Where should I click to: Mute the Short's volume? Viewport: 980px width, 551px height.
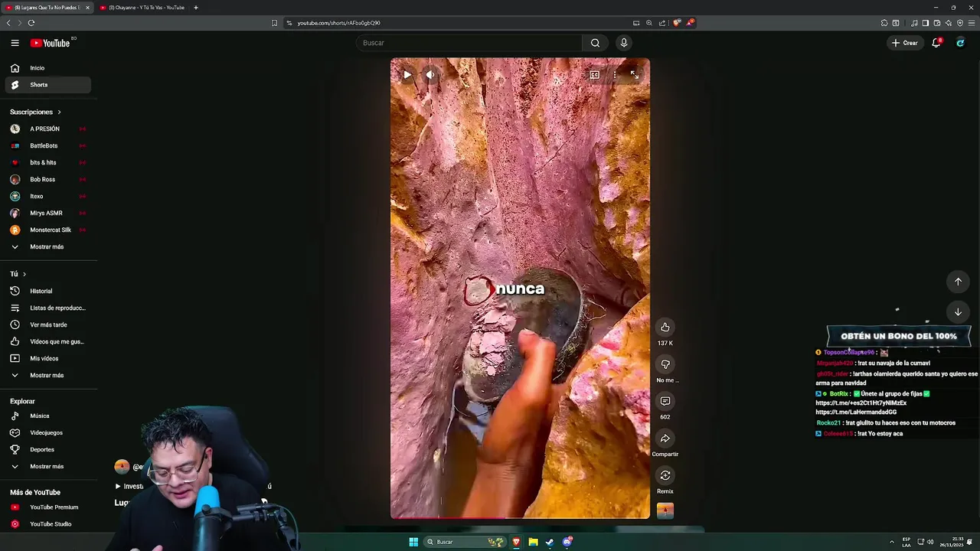[x=430, y=75]
